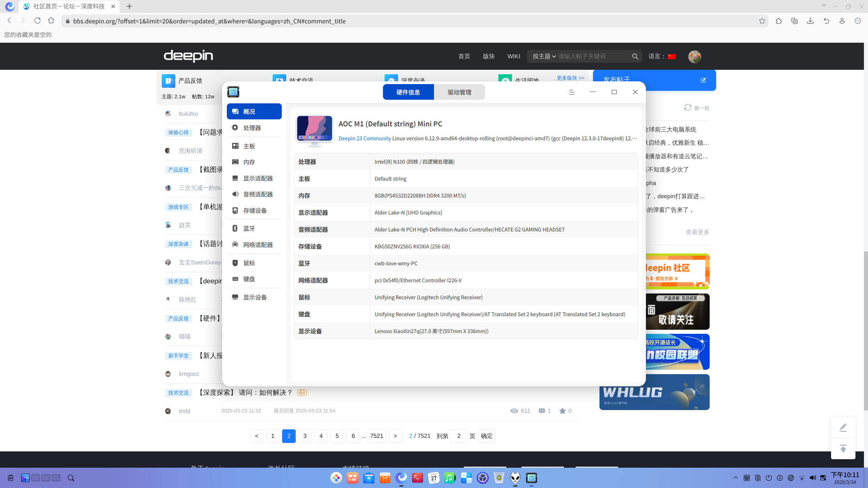Click 换一批 refresh in forum sidebar

click(697, 108)
